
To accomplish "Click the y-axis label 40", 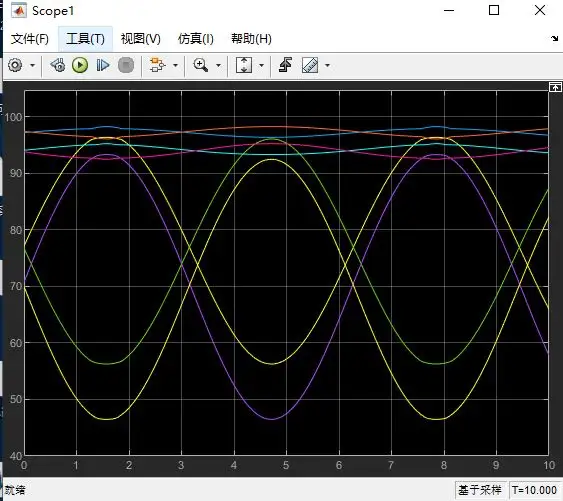I will 16,456.
